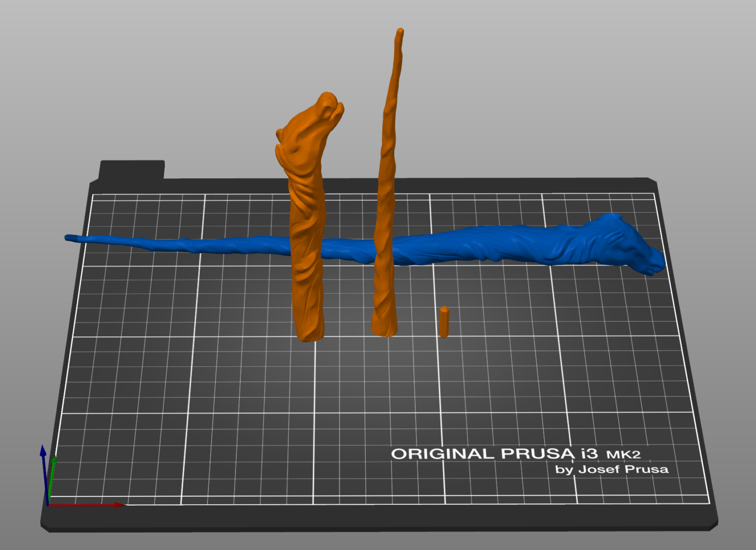This screenshot has height=550, width=756.
Task: Click the blue Z-axis arrow
Action: point(44,475)
